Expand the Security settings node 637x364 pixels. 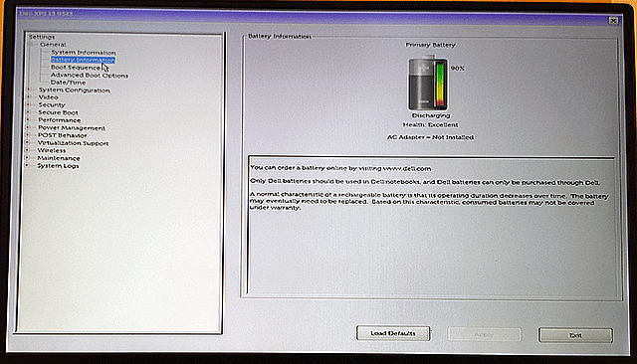click(29, 104)
